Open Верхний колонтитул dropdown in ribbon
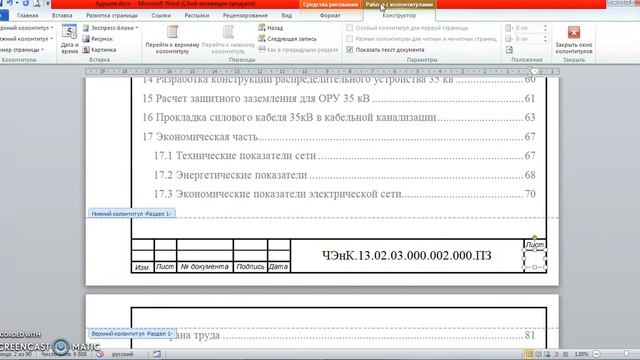Image resolution: width=640 pixels, height=360 pixels. coord(27,28)
